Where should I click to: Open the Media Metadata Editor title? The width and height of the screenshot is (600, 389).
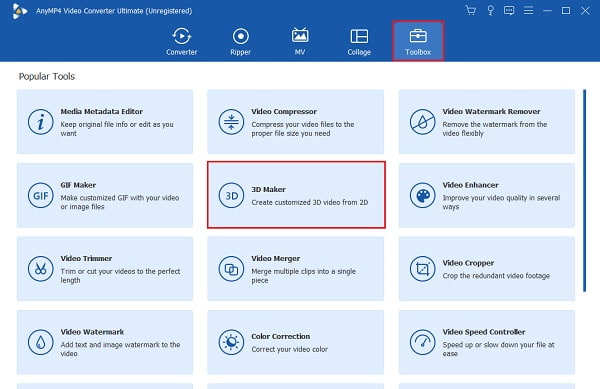coord(101,111)
